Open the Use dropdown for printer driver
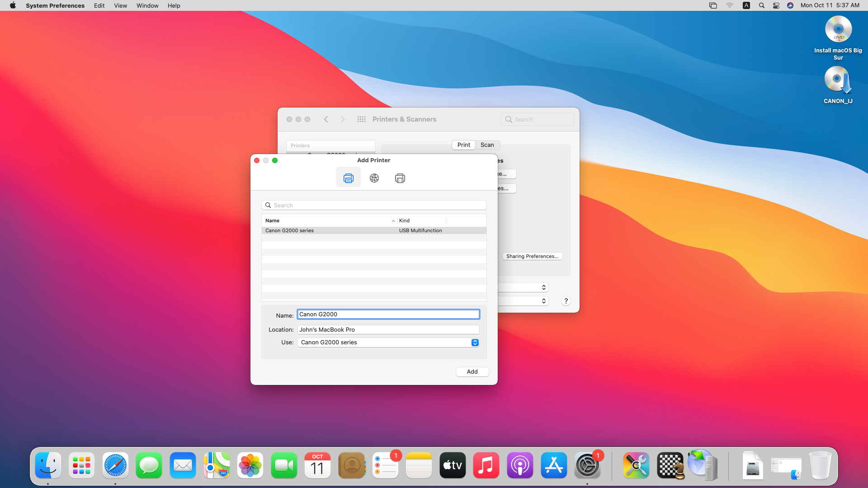The image size is (868, 488). pos(475,342)
